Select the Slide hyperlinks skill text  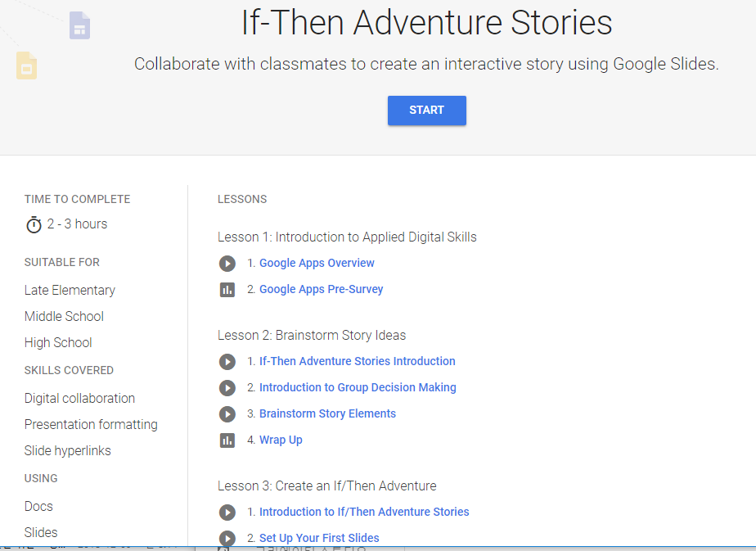pos(67,450)
